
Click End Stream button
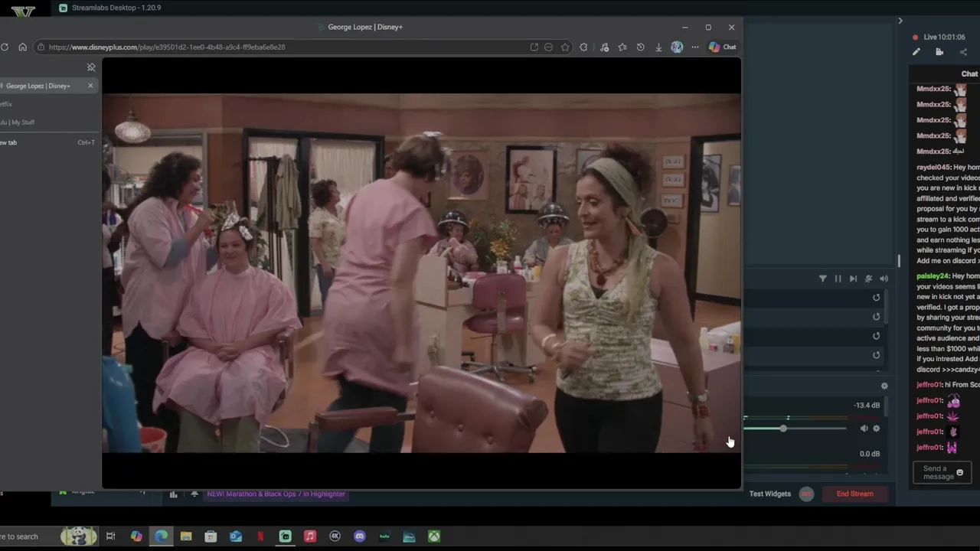854,494
